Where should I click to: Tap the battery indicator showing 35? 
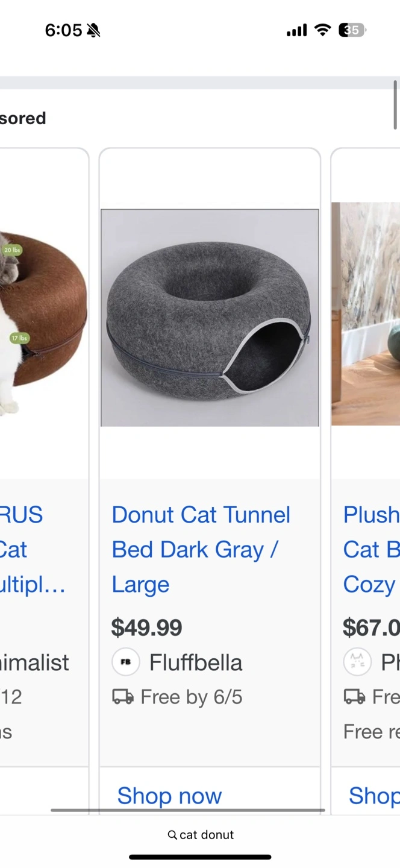coord(352,30)
